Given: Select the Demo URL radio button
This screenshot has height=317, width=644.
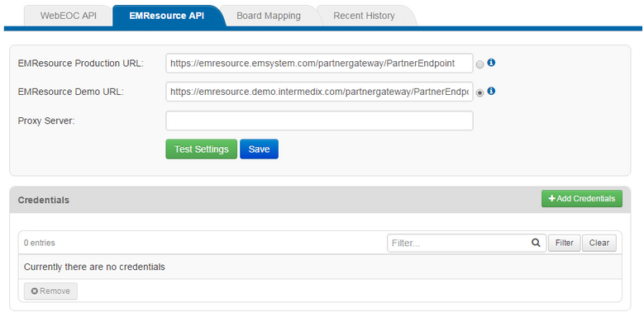Looking at the screenshot, I should 479,93.
